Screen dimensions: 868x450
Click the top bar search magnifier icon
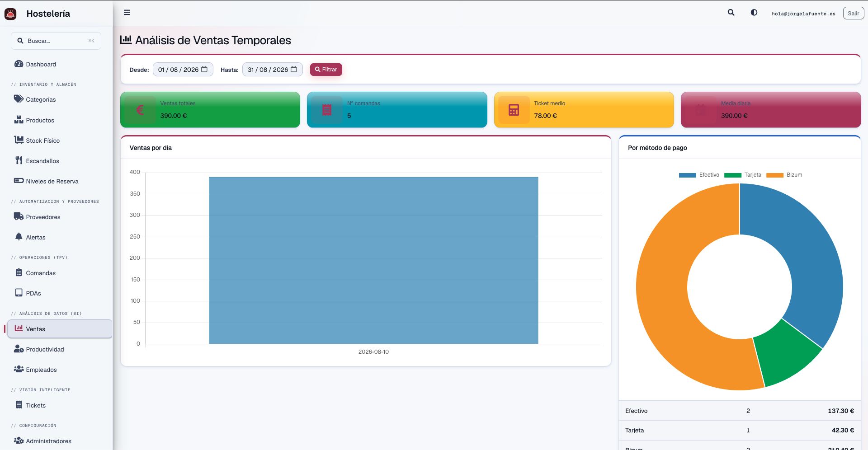coord(731,13)
